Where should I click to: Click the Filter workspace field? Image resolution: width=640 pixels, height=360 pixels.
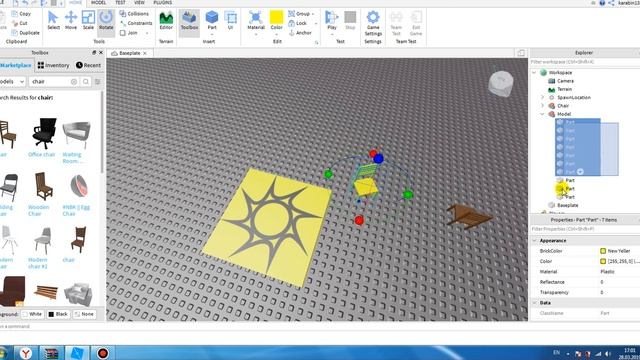coord(584,62)
